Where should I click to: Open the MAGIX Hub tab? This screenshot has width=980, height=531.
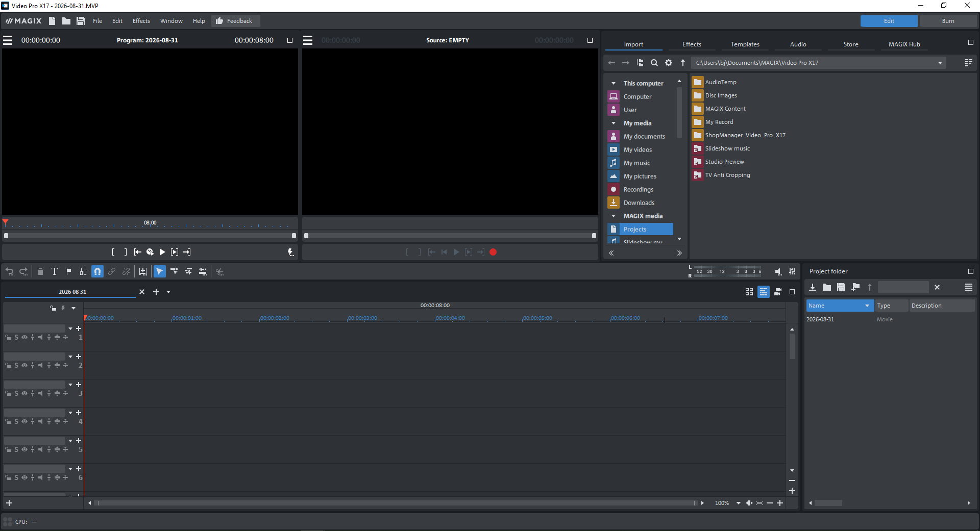(904, 44)
